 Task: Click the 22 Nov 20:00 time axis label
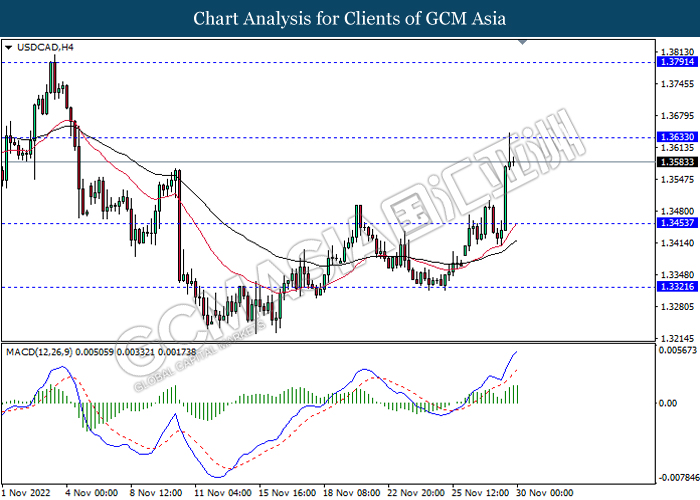pyautogui.click(x=416, y=493)
